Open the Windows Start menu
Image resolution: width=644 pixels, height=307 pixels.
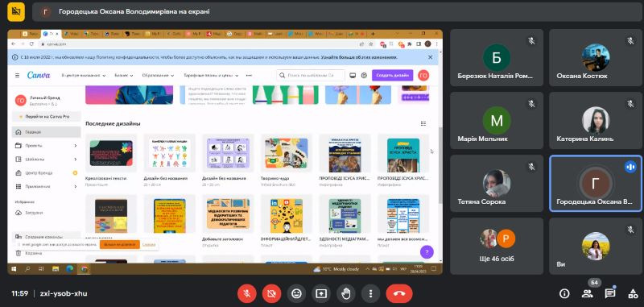(x=14, y=269)
